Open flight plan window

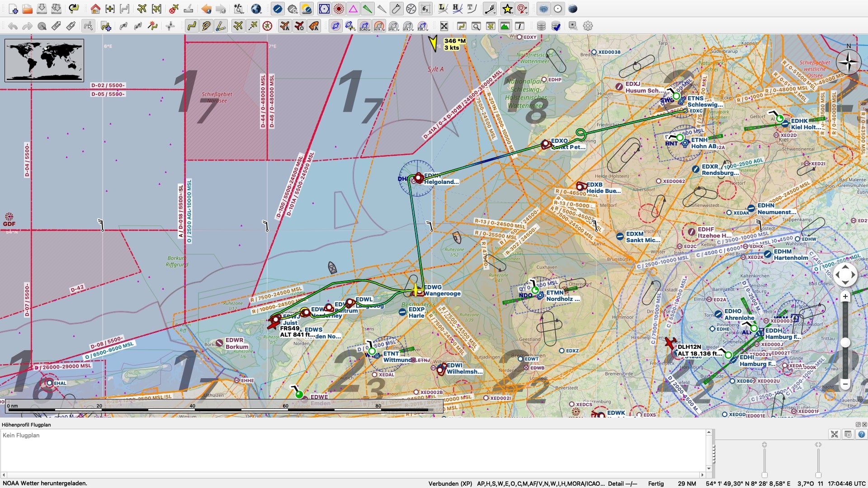462,26
